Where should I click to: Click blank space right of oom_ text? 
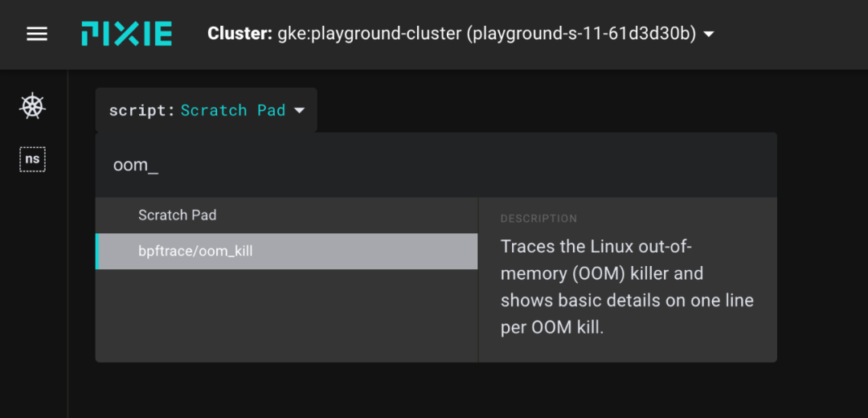465,165
